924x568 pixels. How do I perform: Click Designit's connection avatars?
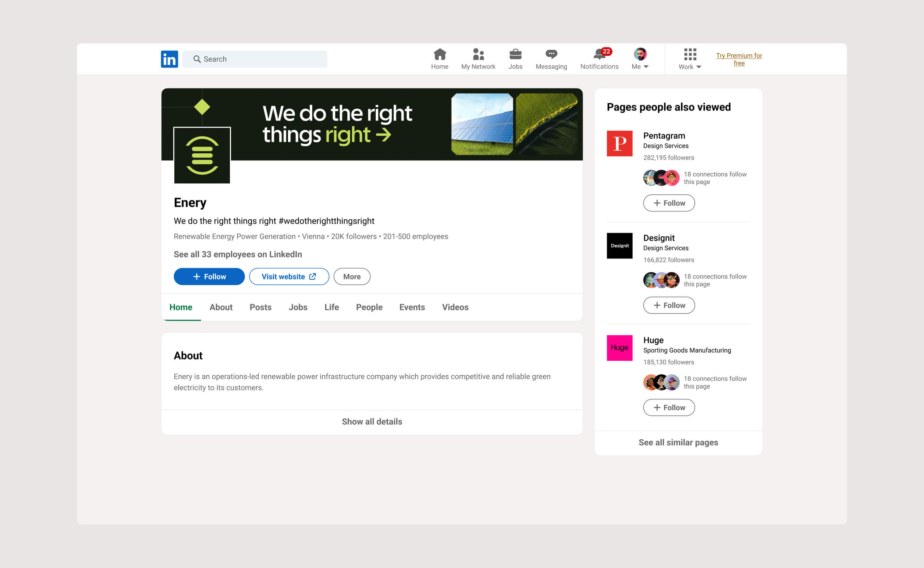(x=661, y=280)
